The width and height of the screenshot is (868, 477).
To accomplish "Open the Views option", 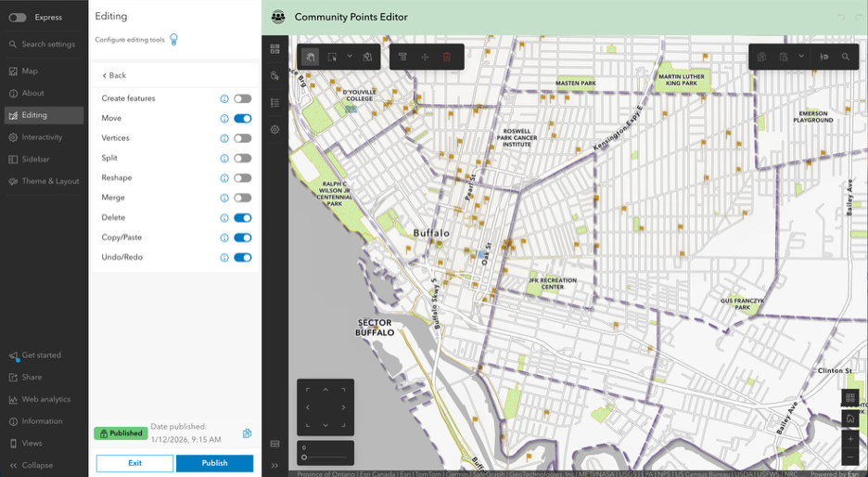I will [x=44, y=444].
